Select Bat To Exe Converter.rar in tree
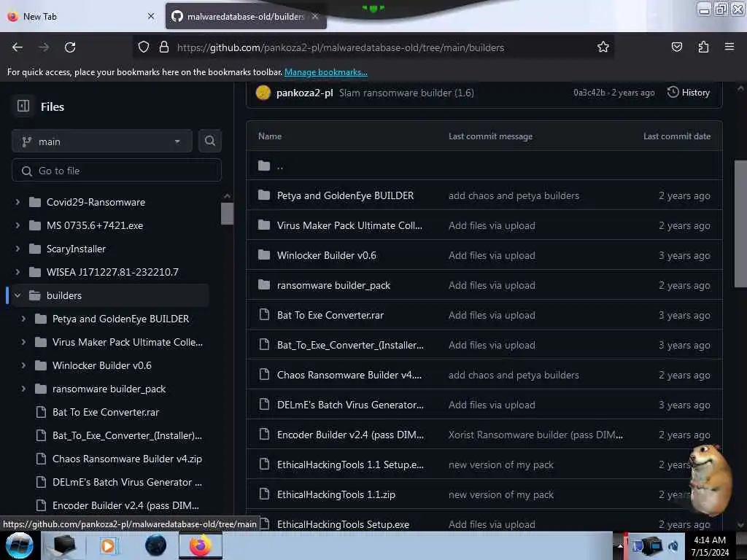The height and width of the screenshot is (560, 747). (x=106, y=412)
